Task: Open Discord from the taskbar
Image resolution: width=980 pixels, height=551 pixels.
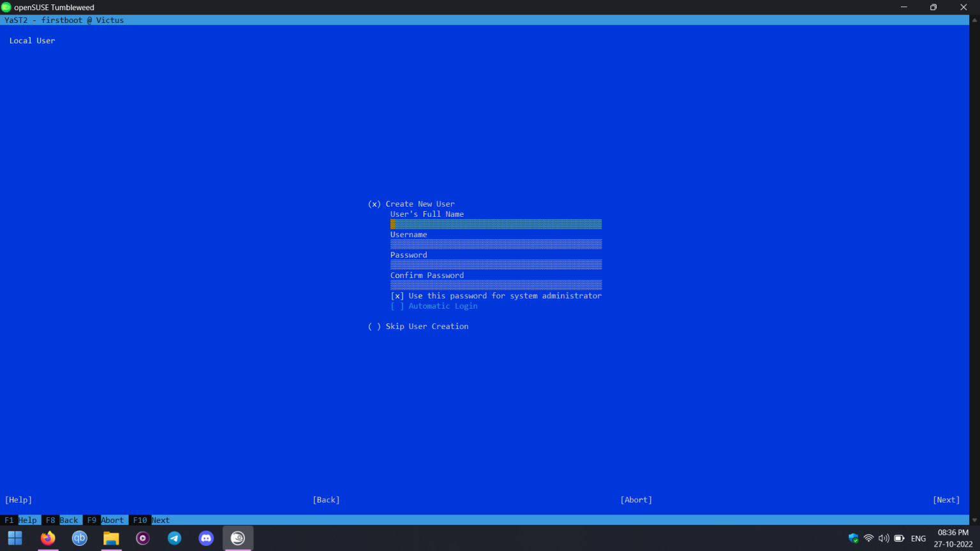Action: tap(205, 538)
